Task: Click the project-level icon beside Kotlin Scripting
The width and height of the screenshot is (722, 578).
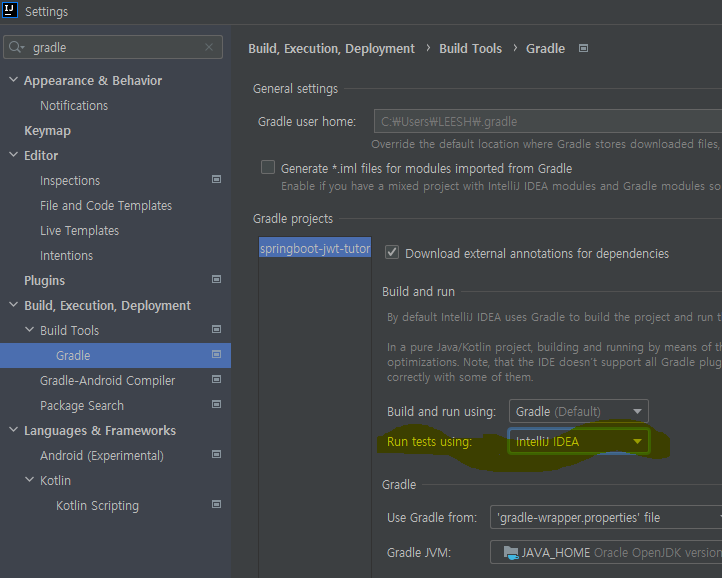Action: 216,504
